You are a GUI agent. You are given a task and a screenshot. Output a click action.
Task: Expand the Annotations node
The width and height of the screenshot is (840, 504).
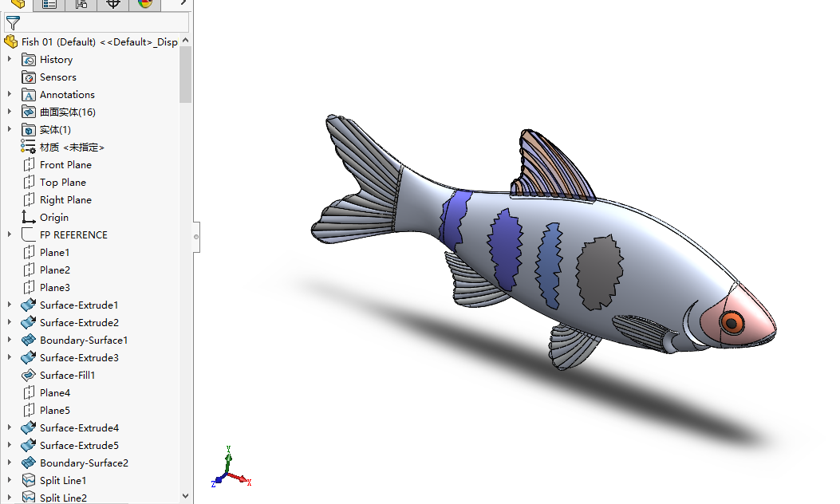pos(9,94)
